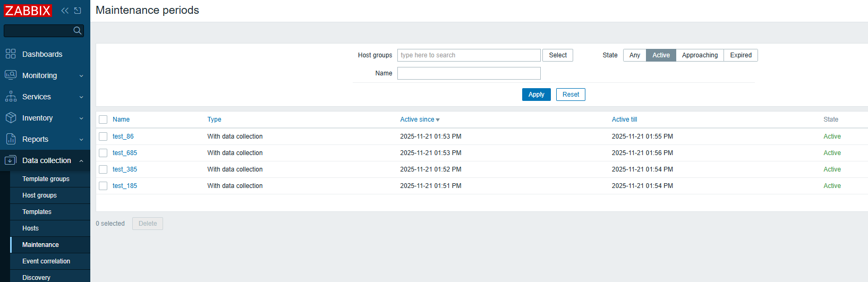The height and width of the screenshot is (282, 868).
Task: Click the search magnifier icon
Action: 78,31
